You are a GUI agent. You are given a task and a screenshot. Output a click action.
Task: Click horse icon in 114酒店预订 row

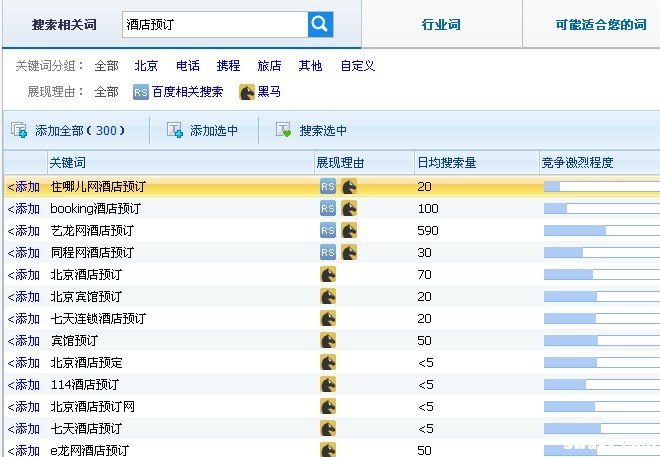pyautogui.click(x=328, y=385)
